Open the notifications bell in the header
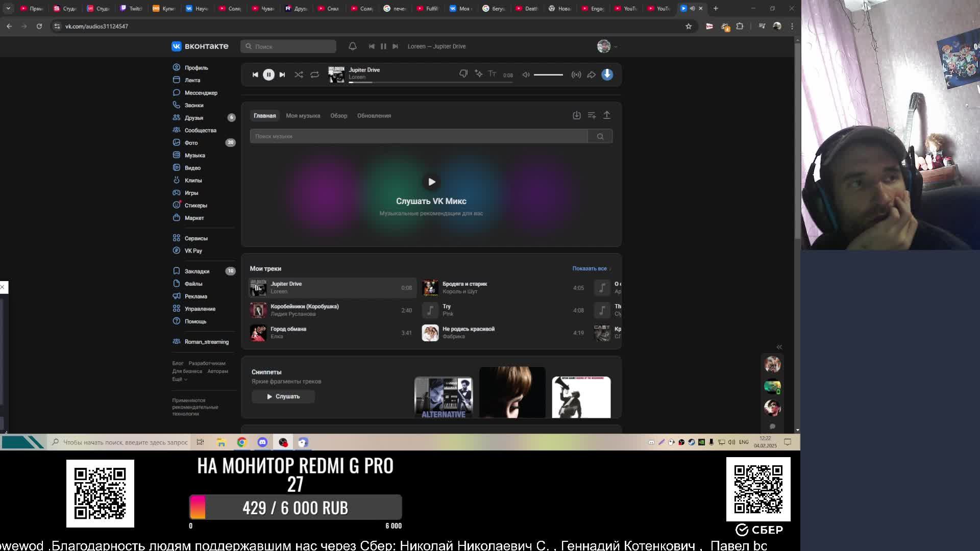This screenshot has width=980, height=551. (x=352, y=46)
